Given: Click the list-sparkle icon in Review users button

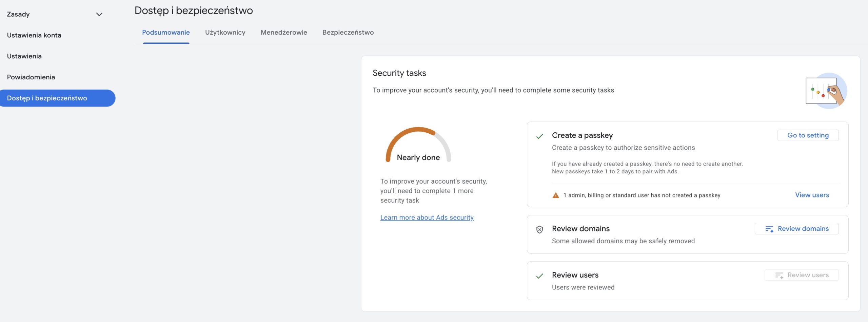Looking at the screenshot, I should coord(779,276).
